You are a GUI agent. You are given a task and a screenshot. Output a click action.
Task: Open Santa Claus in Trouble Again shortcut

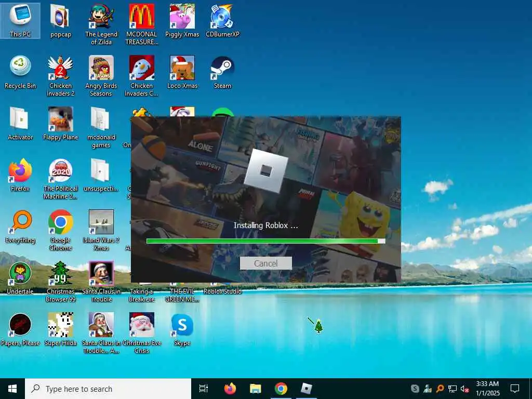coord(101,334)
